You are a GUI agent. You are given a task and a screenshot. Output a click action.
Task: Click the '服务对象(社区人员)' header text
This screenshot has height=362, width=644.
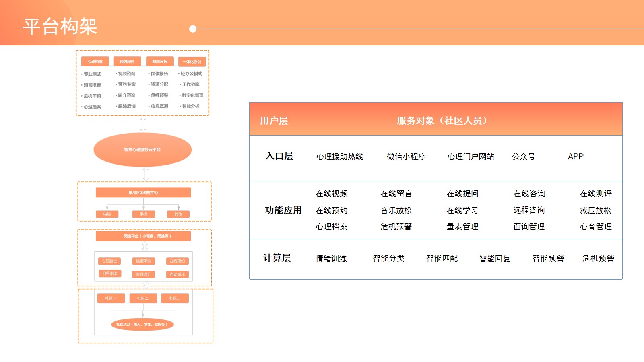[442, 121]
